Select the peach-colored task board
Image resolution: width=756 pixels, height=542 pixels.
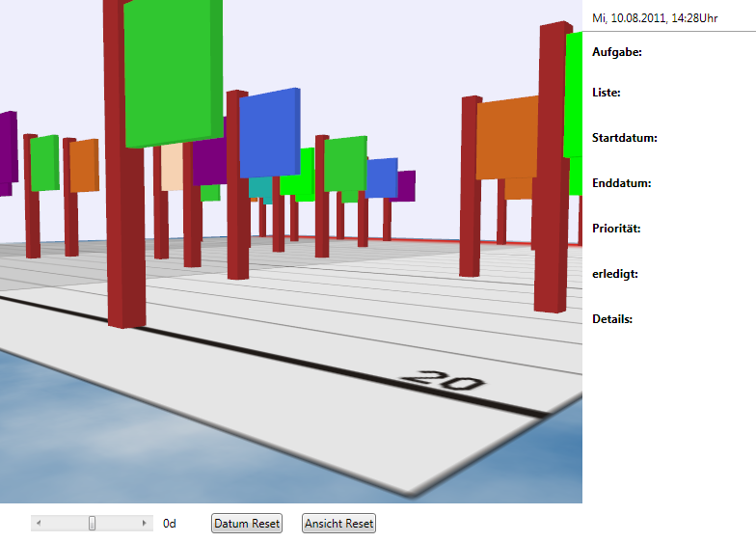pos(172,168)
